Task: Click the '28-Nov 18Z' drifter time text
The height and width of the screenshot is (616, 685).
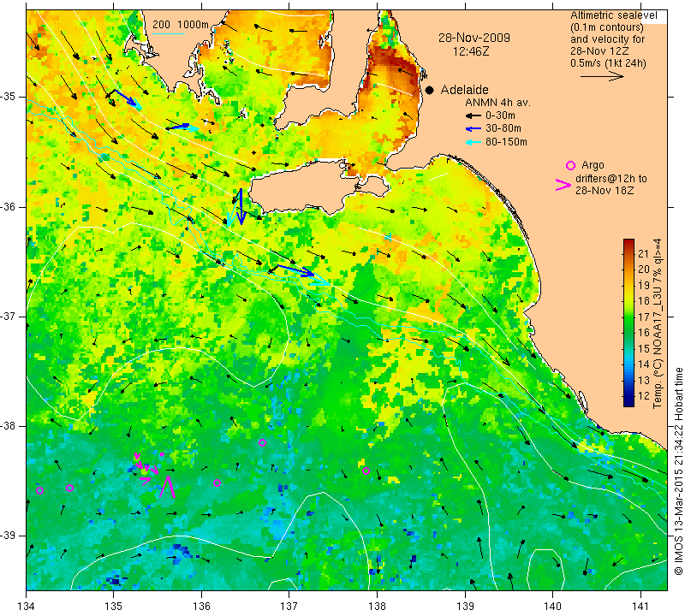Action: click(605, 191)
